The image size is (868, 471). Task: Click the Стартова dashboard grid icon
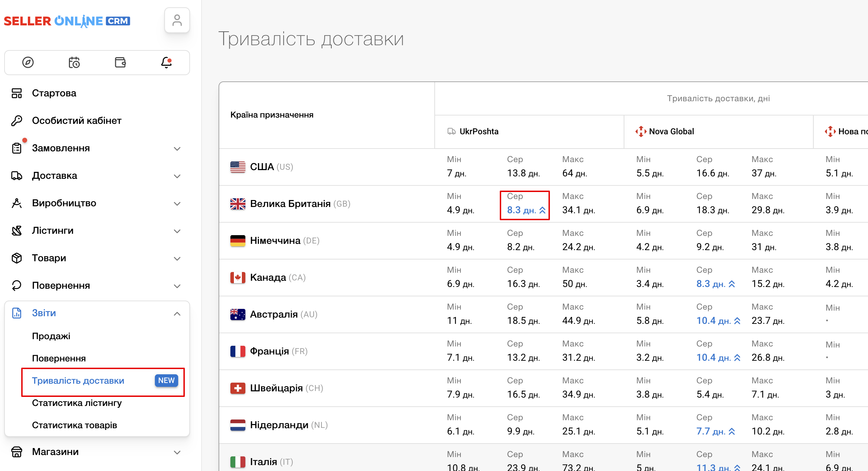[x=16, y=93]
